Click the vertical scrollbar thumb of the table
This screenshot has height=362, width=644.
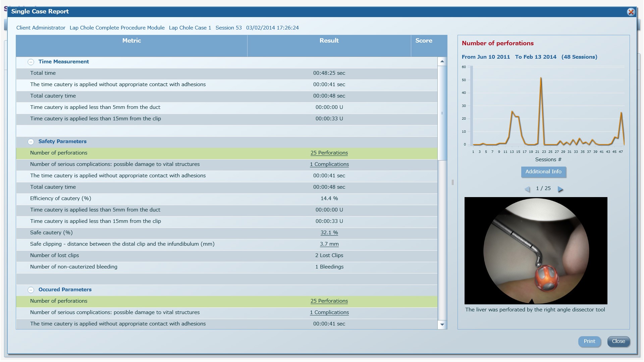(442, 113)
